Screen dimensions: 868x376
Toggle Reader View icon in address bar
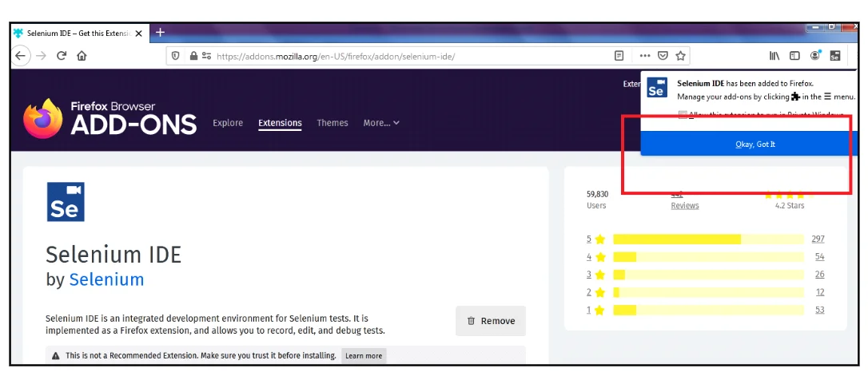tap(619, 56)
